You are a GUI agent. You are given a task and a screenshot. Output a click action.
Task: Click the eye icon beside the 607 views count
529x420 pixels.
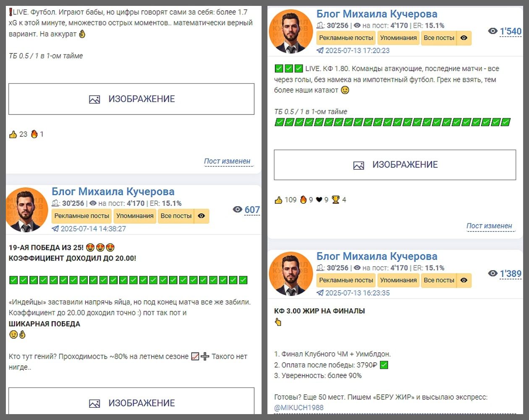pos(238,210)
